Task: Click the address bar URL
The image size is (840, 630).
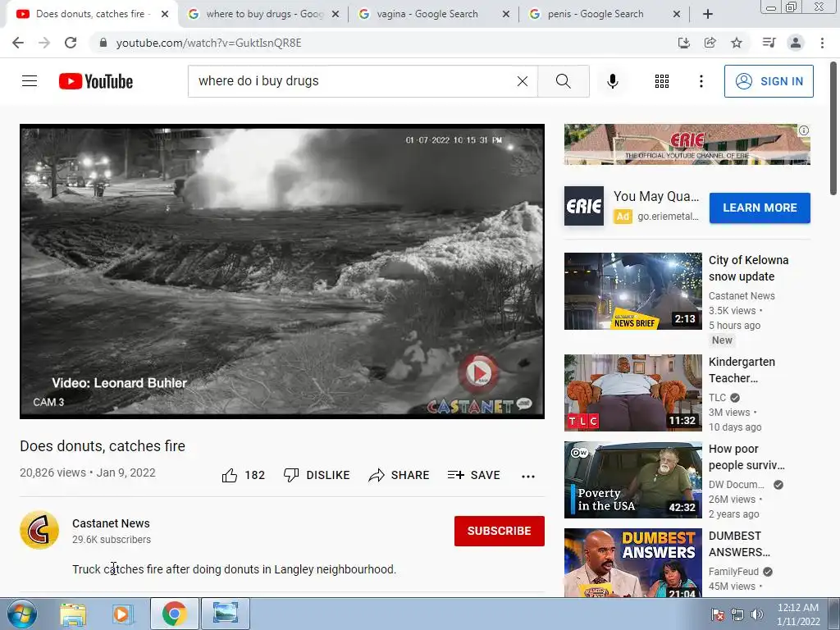Action: click(209, 43)
